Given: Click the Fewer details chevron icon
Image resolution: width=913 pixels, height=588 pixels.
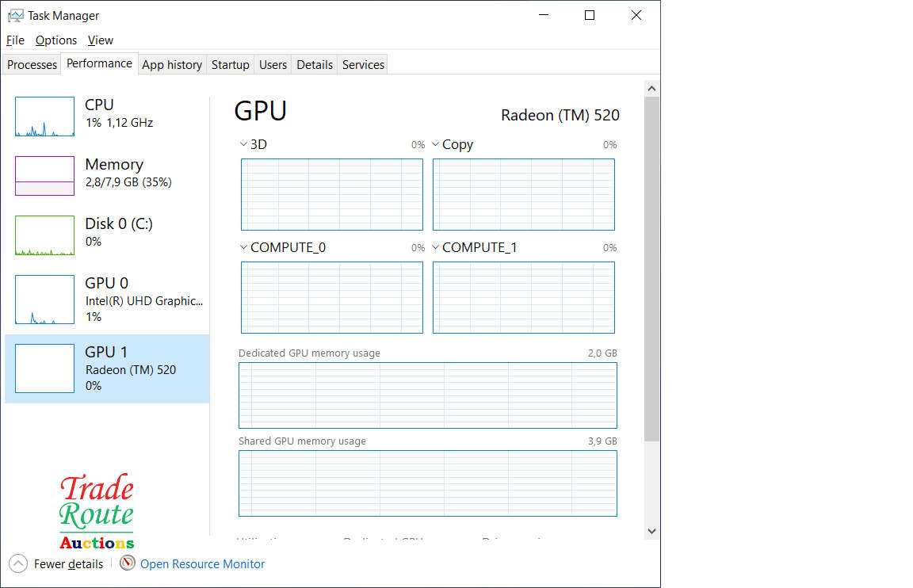Looking at the screenshot, I should tap(18, 564).
